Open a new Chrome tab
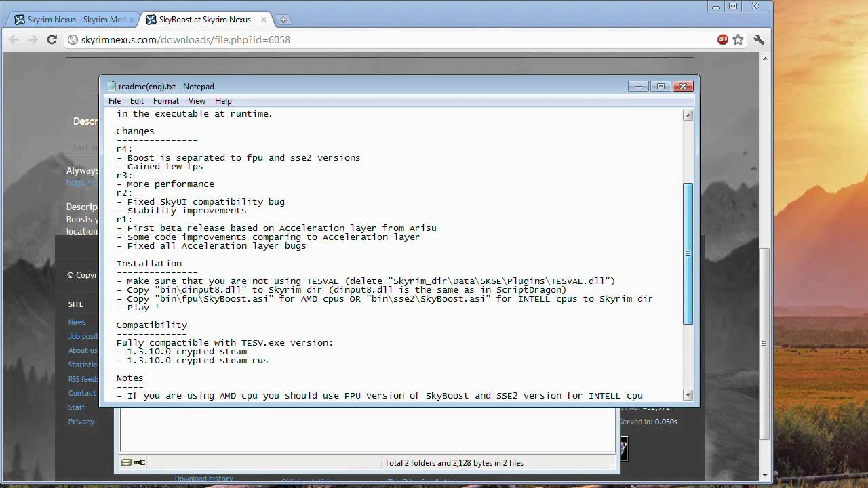The height and width of the screenshot is (488, 868). [x=283, y=20]
